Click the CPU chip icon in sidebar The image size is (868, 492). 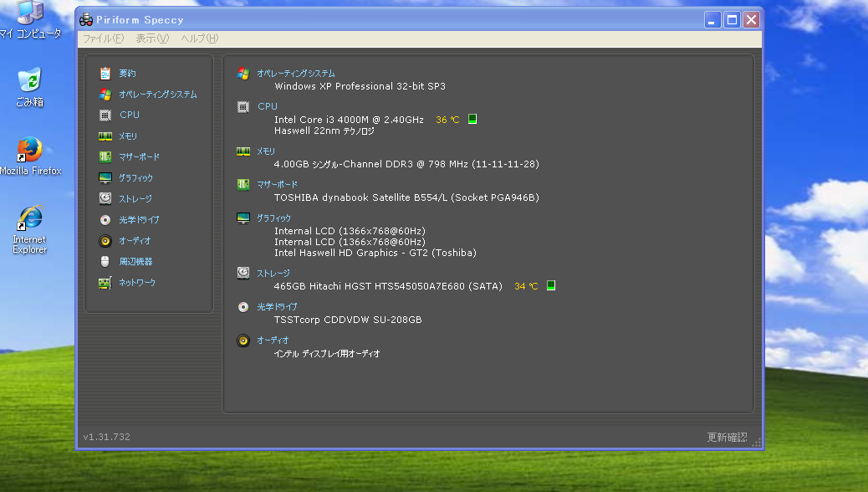pyautogui.click(x=105, y=115)
